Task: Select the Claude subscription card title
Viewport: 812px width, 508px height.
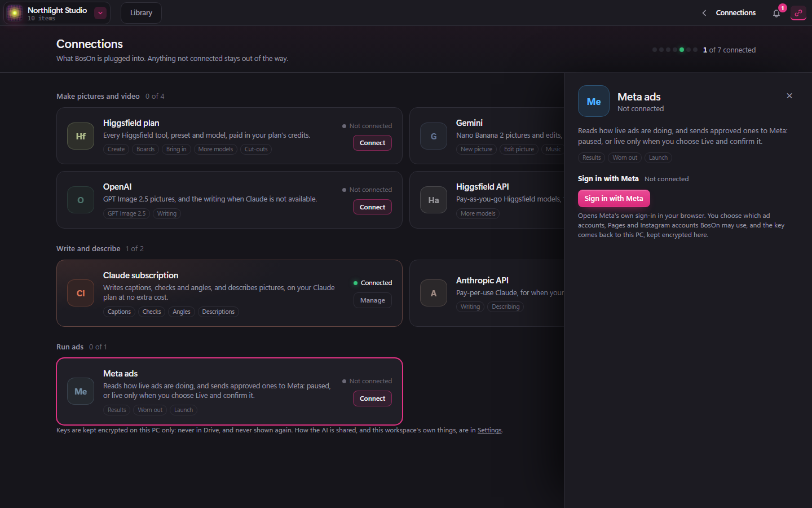Action: [x=140, y=275]
